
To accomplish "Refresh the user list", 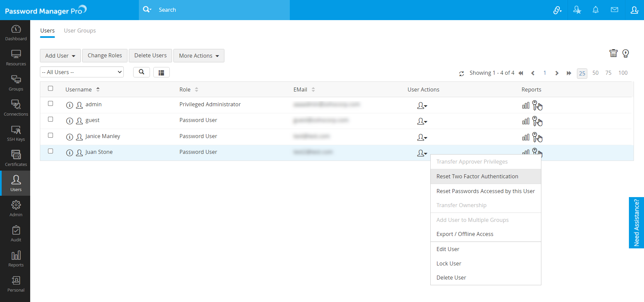I will pyautogui.click(x=462, y=73).
